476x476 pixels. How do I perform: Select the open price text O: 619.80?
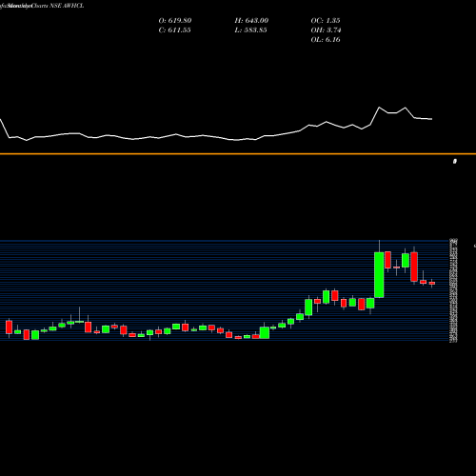coord(175,21)
